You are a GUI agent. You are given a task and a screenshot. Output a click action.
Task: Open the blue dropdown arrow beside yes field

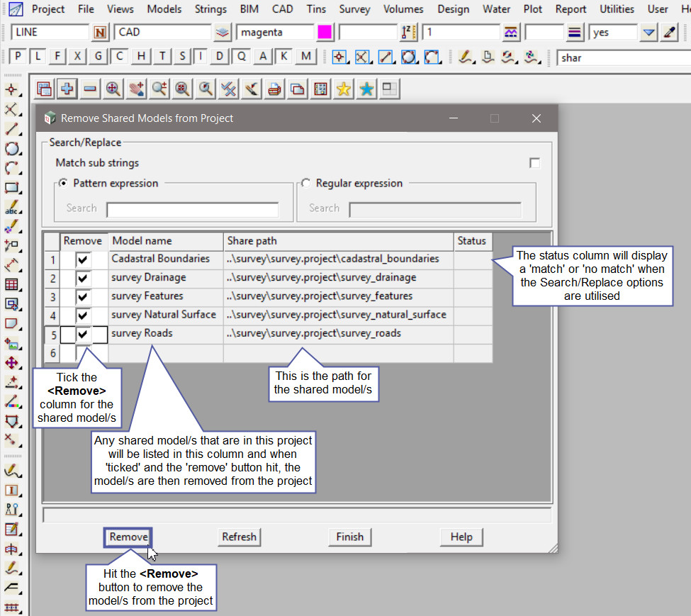click(x=648, y=33)
